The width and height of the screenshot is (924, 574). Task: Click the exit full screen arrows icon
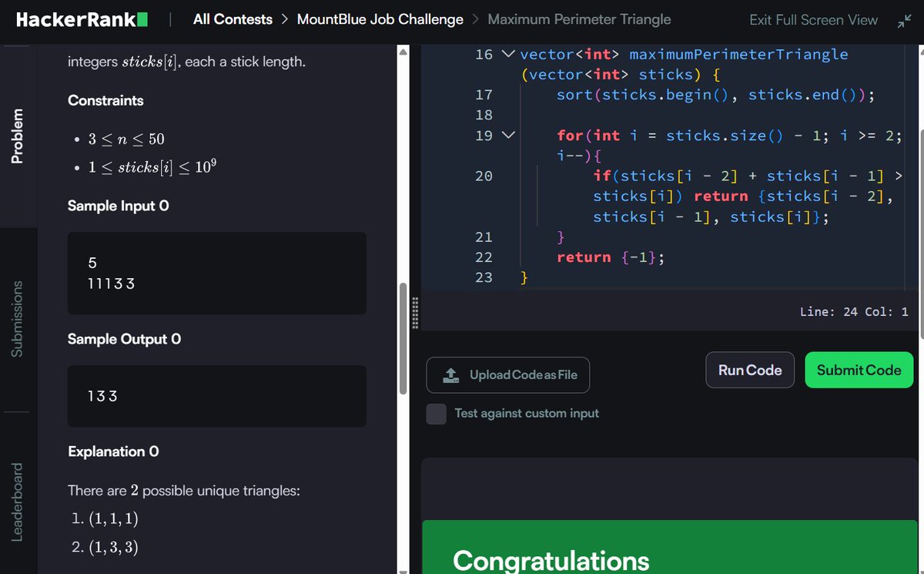904,21
